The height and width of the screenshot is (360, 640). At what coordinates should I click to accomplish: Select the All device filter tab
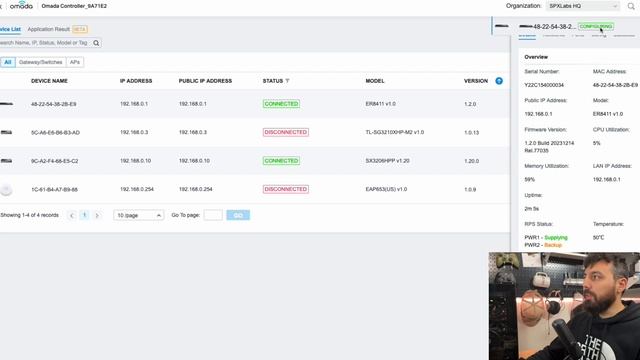coord(8,62)
